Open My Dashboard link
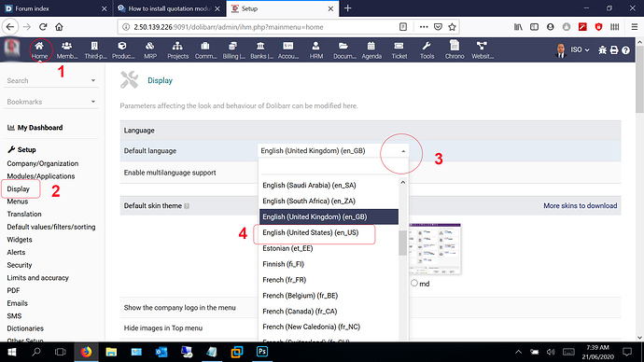 35,128
